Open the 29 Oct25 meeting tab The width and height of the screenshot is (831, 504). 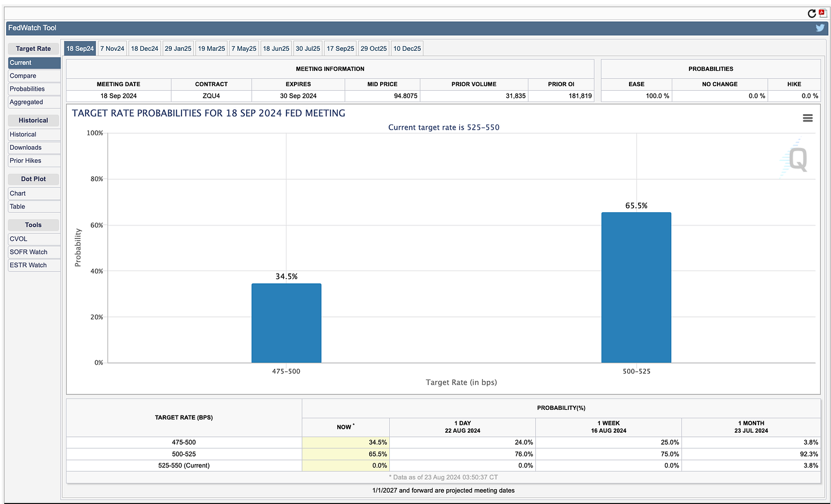[374, 49]
